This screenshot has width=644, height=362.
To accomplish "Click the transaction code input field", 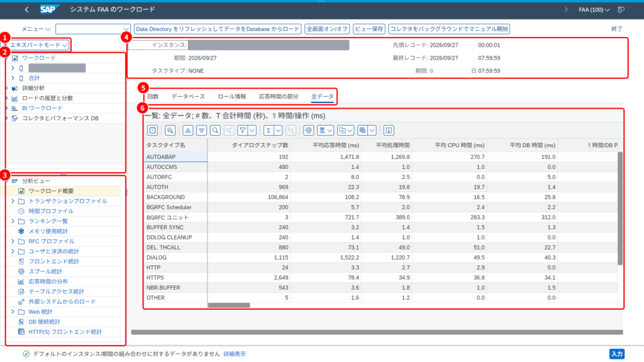I will point(93,29).
